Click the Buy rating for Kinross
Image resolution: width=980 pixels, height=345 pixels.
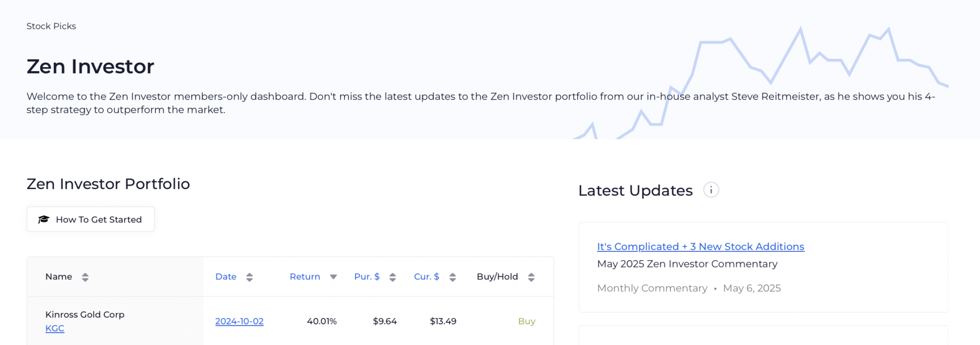(x=527, y=321)
